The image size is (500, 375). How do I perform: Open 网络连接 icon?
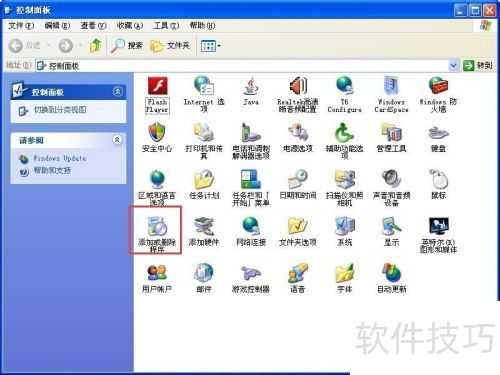coord(251,226)
